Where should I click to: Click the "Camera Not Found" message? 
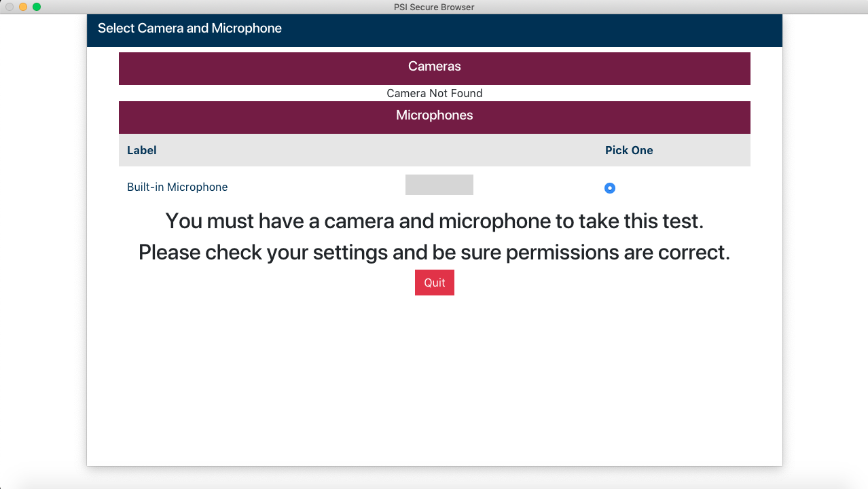coord(435,93)
